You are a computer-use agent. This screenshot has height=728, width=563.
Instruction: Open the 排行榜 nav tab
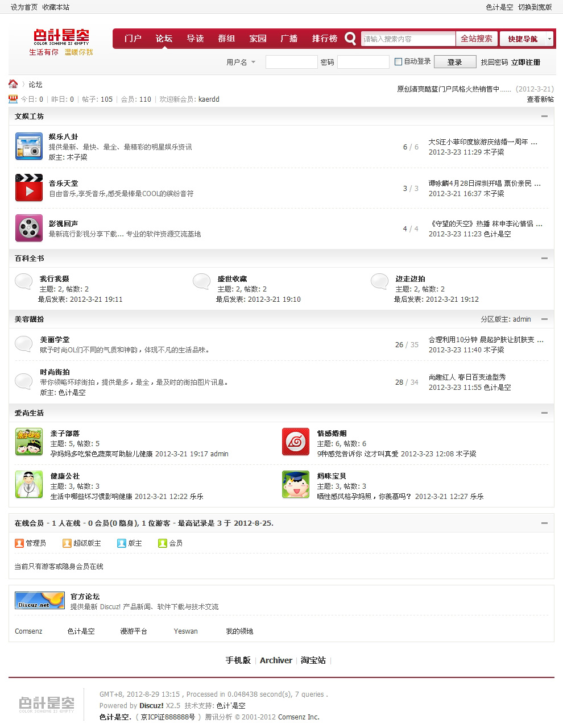coord(325,39)
